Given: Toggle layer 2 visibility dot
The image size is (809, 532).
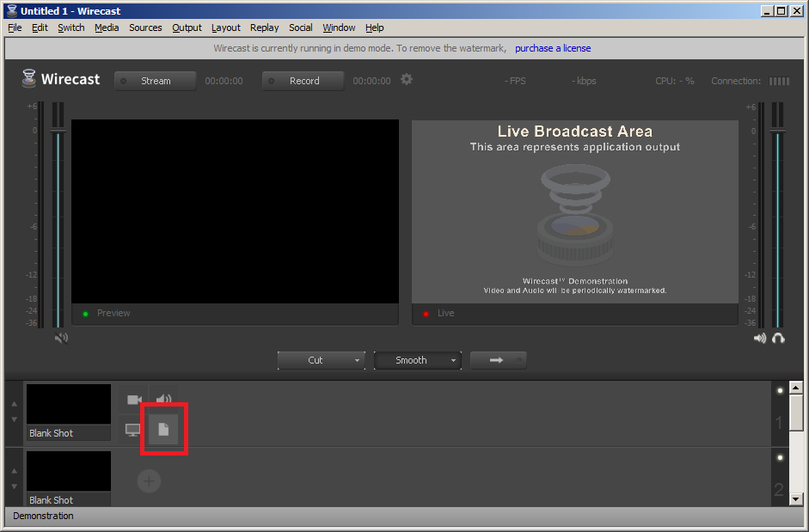Looking at the screenshot, I should tap(780, 458).
